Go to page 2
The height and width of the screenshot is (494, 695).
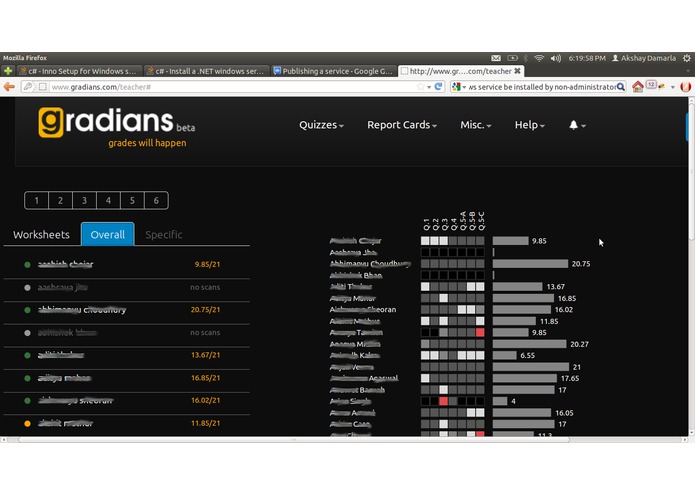[60, 200]
